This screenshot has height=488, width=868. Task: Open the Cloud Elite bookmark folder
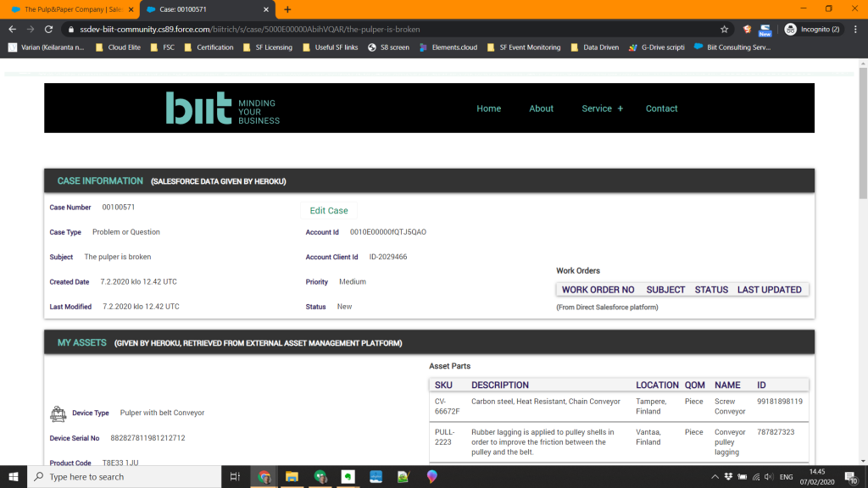pos(118,47)
